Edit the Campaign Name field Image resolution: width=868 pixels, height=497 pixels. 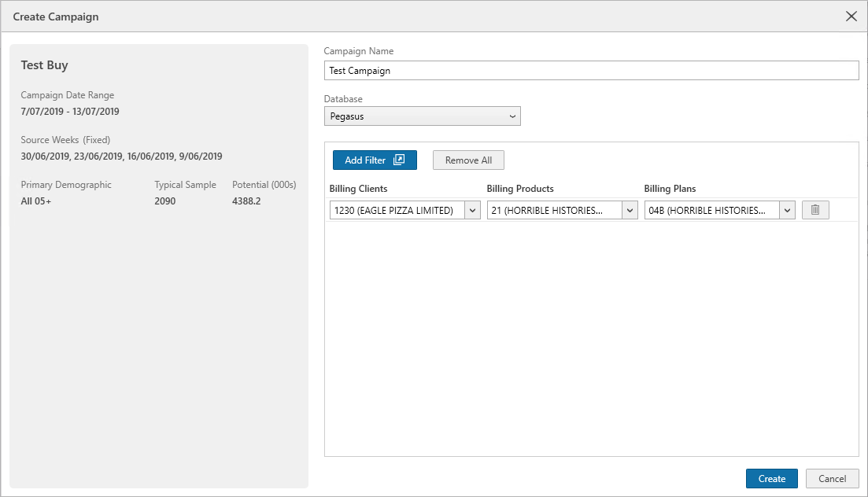591,70
